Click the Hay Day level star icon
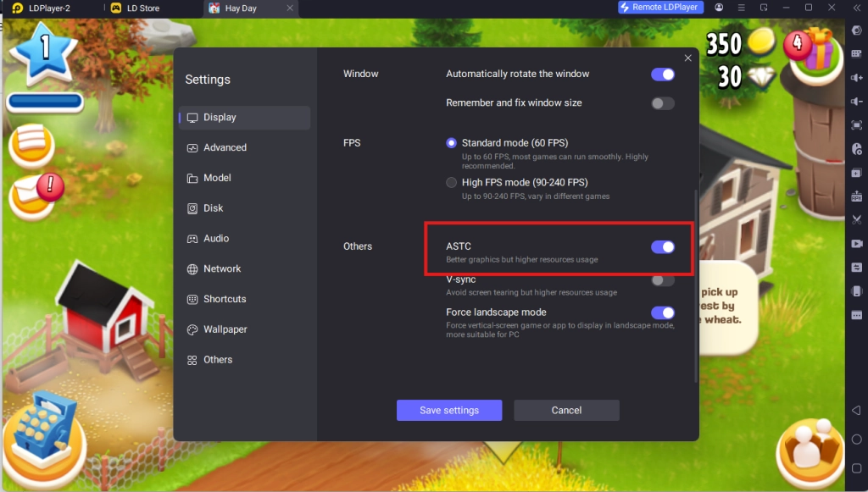Screen dimensions: 868x492 click(44, 53)
